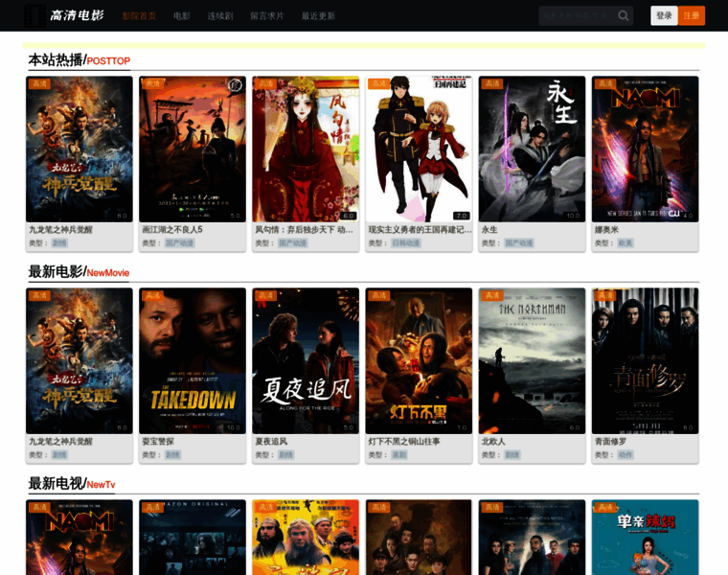The width and height of the screenshot is (728, 575).
Task: Go to the 电影 nav tab
Action: point(182,15)
